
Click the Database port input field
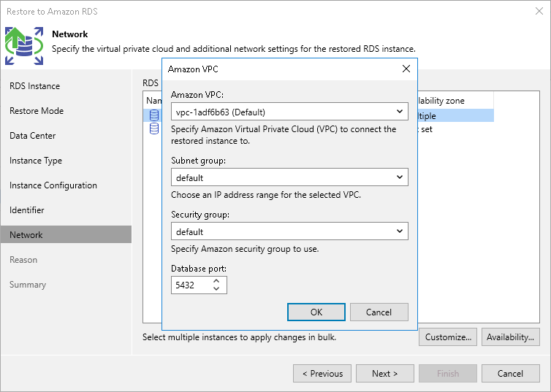(190, 285)
